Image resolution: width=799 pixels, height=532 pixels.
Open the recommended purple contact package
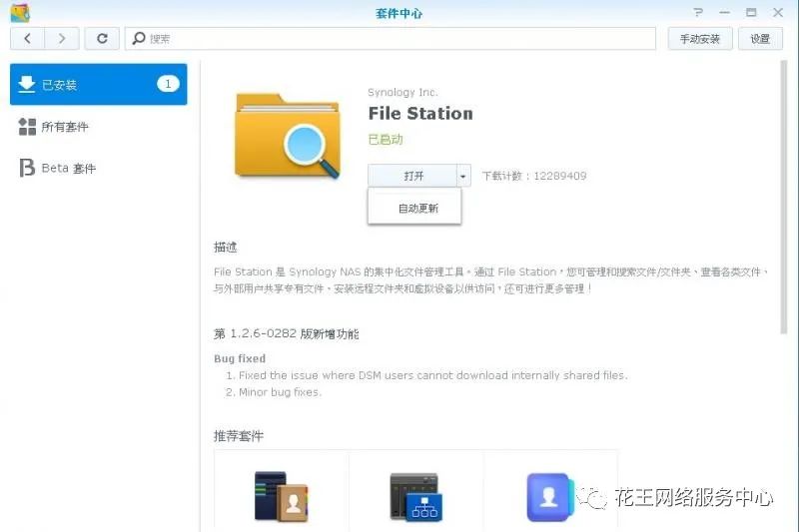550,497
